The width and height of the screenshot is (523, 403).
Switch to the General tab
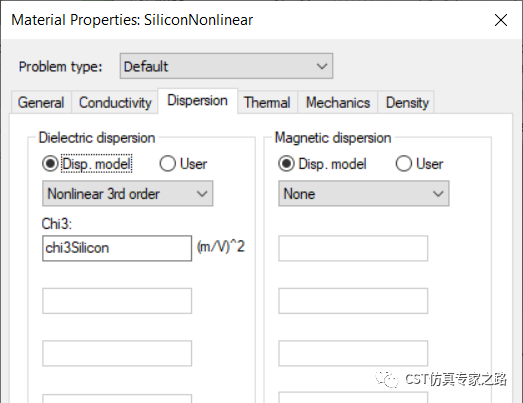[41, 102]
